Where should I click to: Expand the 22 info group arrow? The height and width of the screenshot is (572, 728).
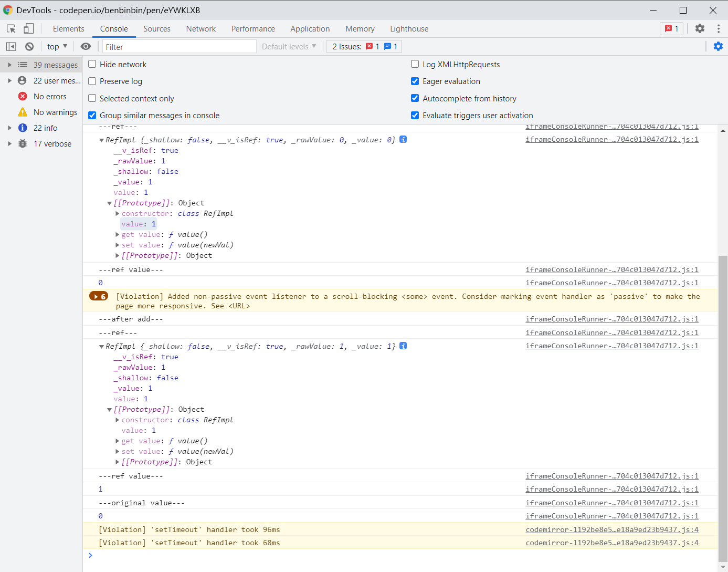[x=9, y=128]
